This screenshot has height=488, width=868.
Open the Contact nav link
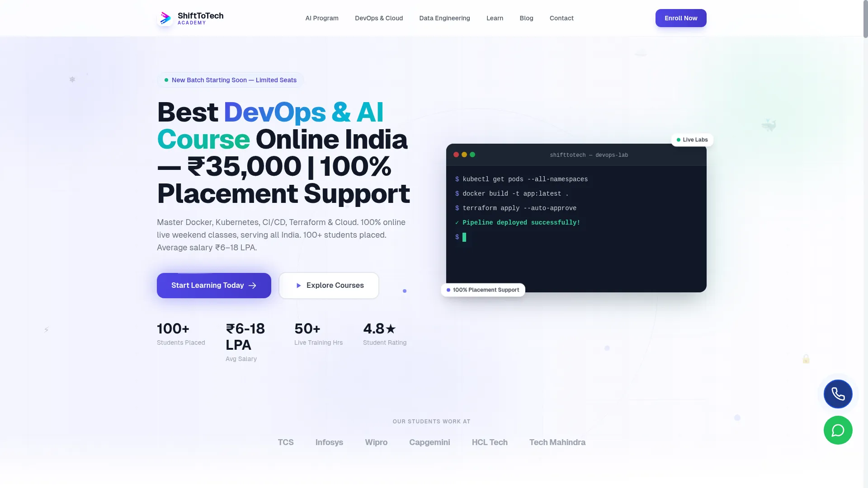click(x=561, y=18)
